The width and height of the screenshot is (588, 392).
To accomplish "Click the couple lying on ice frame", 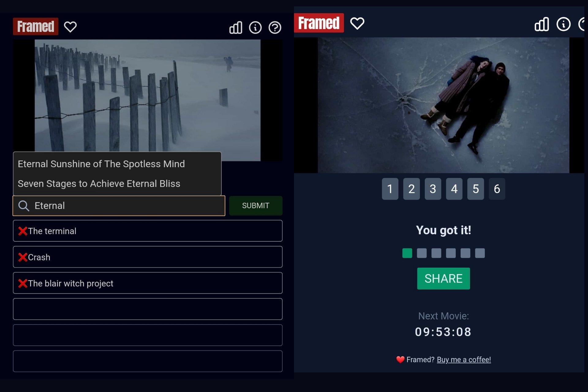I will (443, 105).
